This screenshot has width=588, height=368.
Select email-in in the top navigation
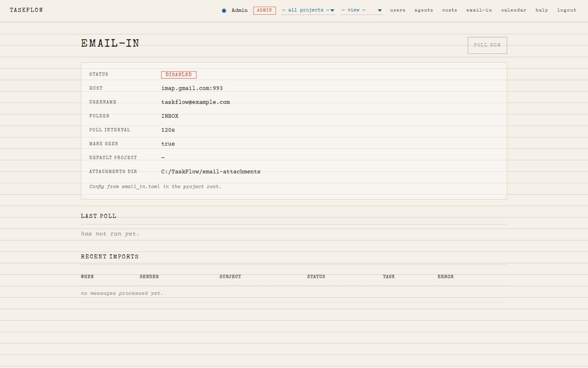(479, 10)
